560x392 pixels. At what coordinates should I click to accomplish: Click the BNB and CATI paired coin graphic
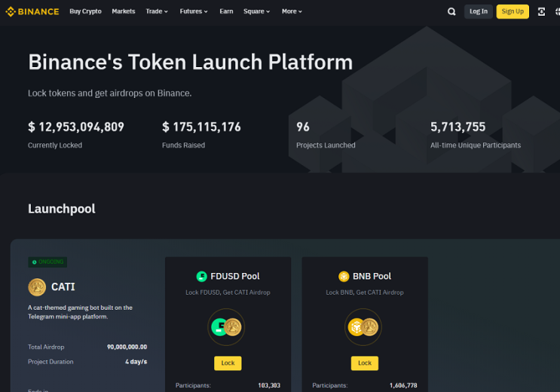tap(363, 327)
